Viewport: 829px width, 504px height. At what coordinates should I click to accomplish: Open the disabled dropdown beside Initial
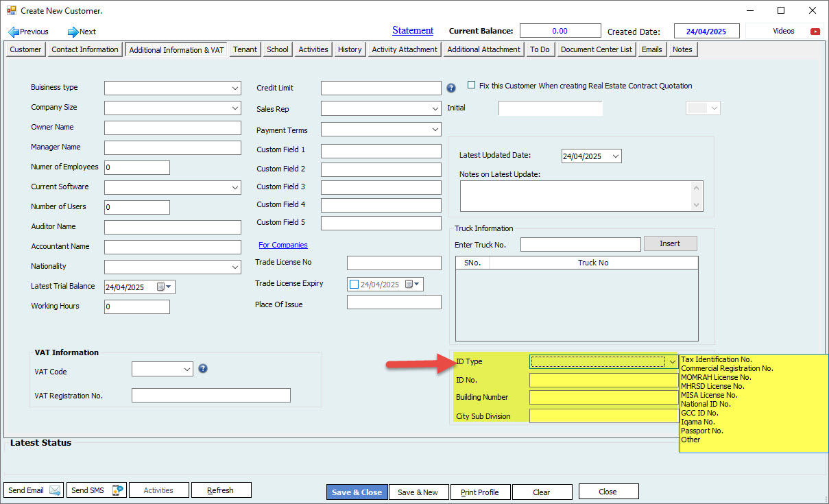(704, 108)
